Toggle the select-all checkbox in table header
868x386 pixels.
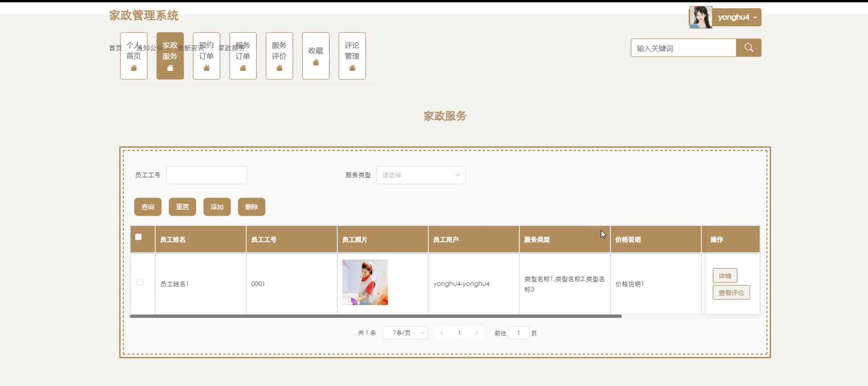[139, 237]
